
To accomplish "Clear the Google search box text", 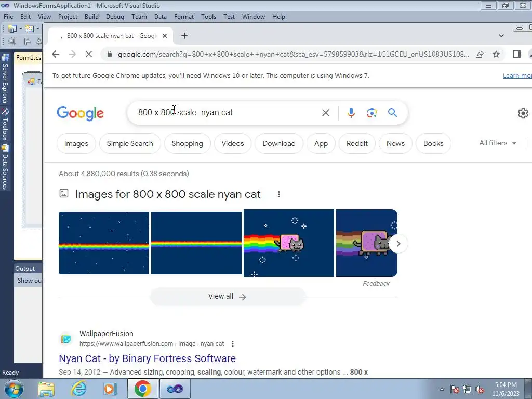I will (325, 113).
